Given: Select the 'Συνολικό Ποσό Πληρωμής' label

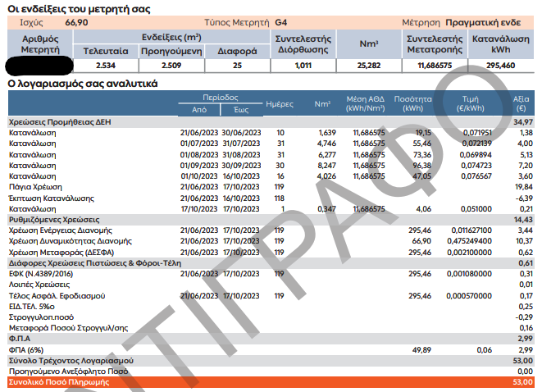Looking at the screenshot, I should pos(59,382).
